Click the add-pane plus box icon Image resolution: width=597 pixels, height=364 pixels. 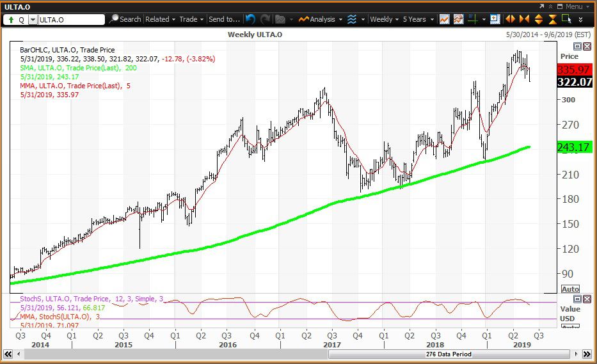coord(495,19)
